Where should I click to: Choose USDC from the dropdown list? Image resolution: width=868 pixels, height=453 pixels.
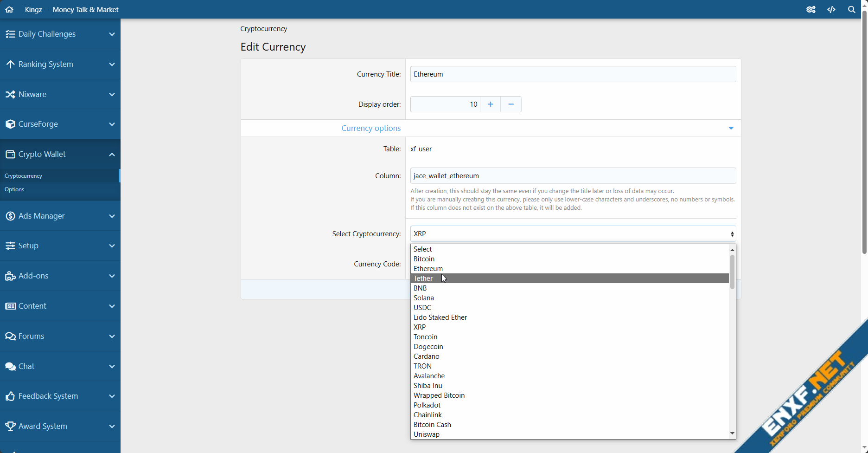[569, 308]
